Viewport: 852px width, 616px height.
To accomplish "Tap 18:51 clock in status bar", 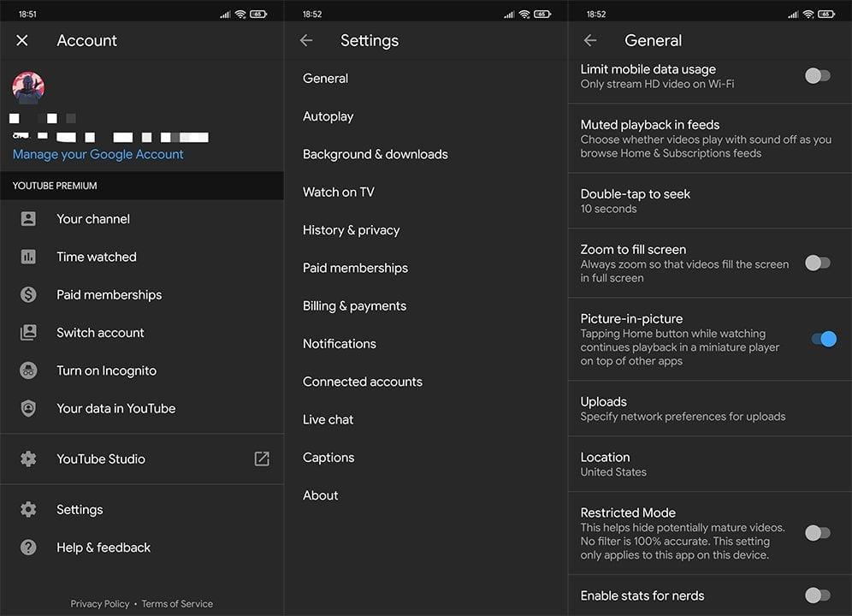I will pyautogui.click(x=27, y=15).
